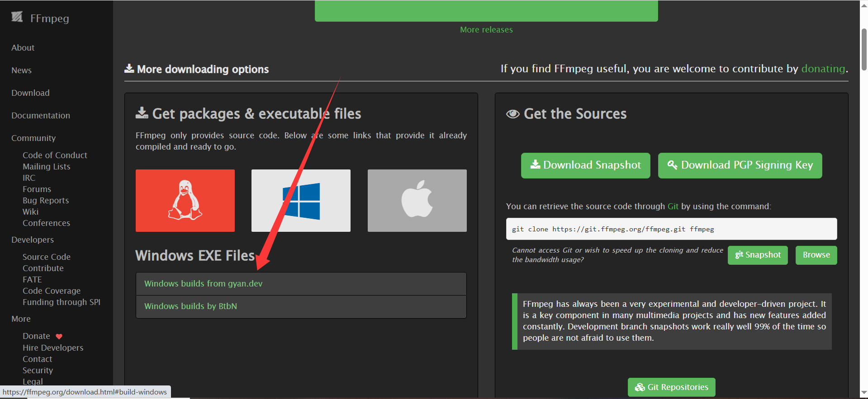Open the Security link

38,370
